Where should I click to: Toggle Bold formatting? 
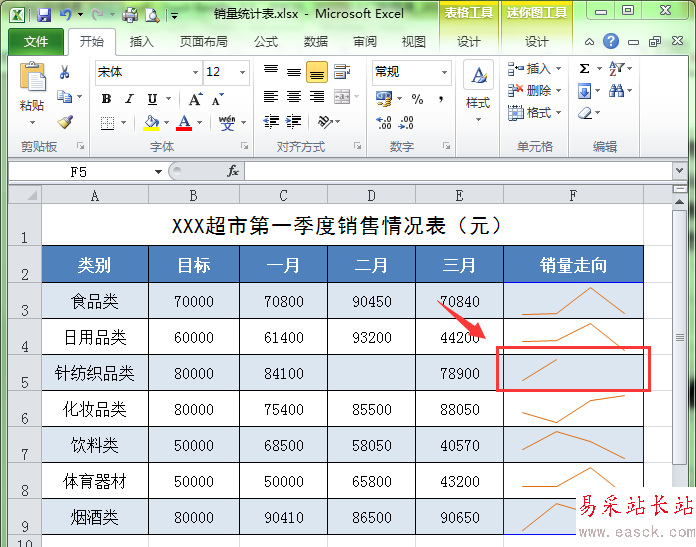[x=106, y=99]
